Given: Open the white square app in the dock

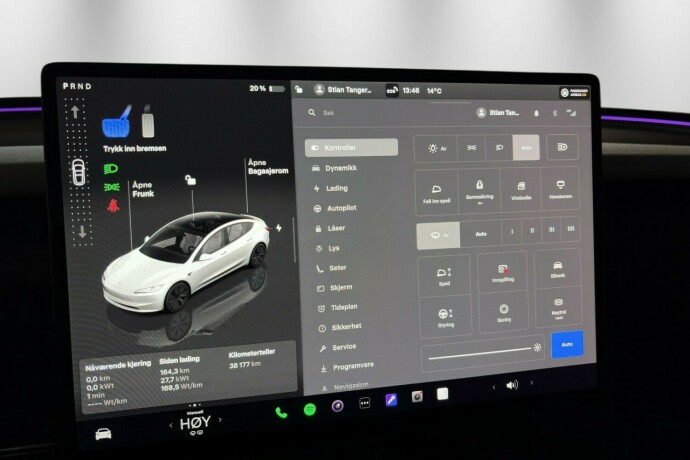Looking at the screenshot, I should coord(443,394).
